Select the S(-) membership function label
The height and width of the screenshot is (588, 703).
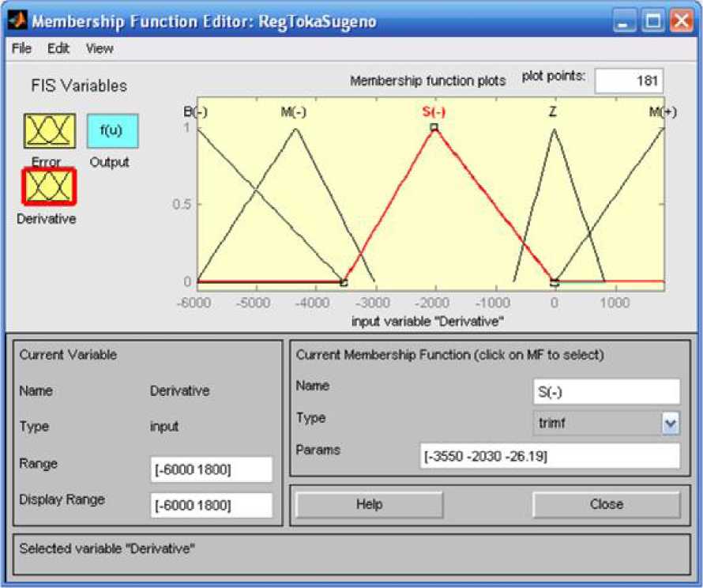434,111
